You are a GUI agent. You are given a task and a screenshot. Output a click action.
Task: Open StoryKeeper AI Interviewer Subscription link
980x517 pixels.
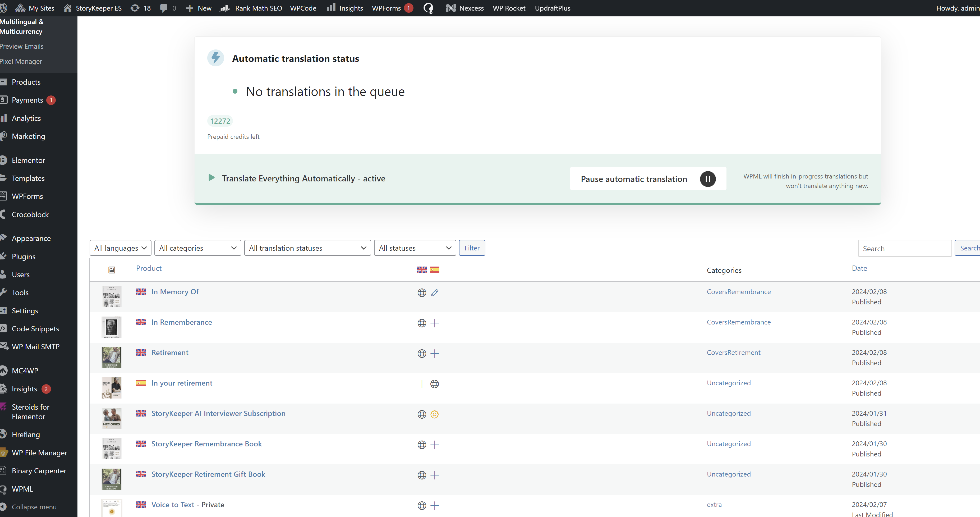pos(218,414)
